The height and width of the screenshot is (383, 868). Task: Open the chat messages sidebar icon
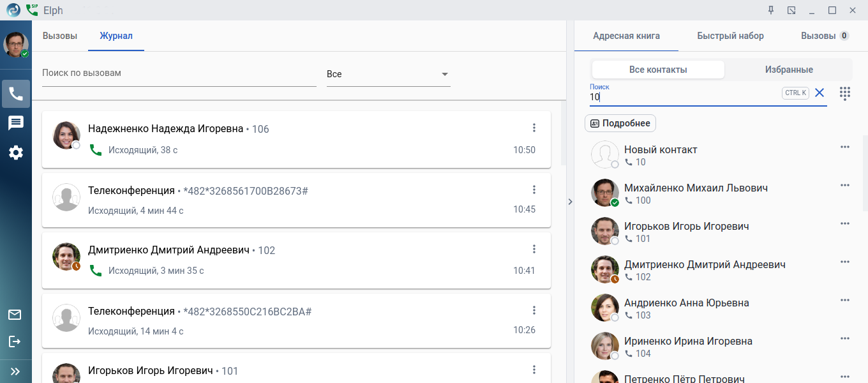click(16, 123)
